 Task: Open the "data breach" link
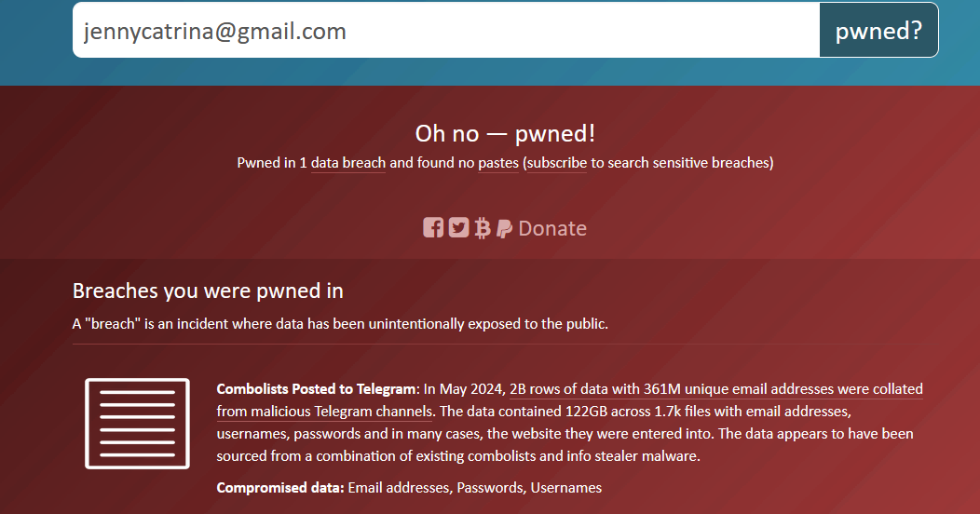348,163
